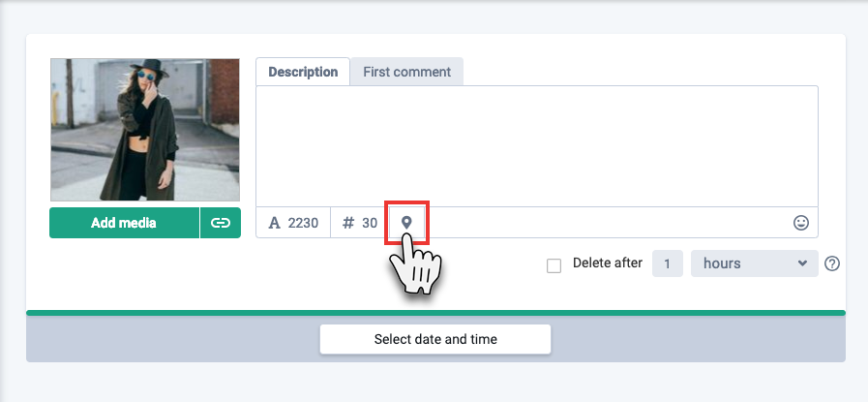Enable the Delete after checkbox
This screenshot has width=868, height=402.
click(x=554, y=265)
